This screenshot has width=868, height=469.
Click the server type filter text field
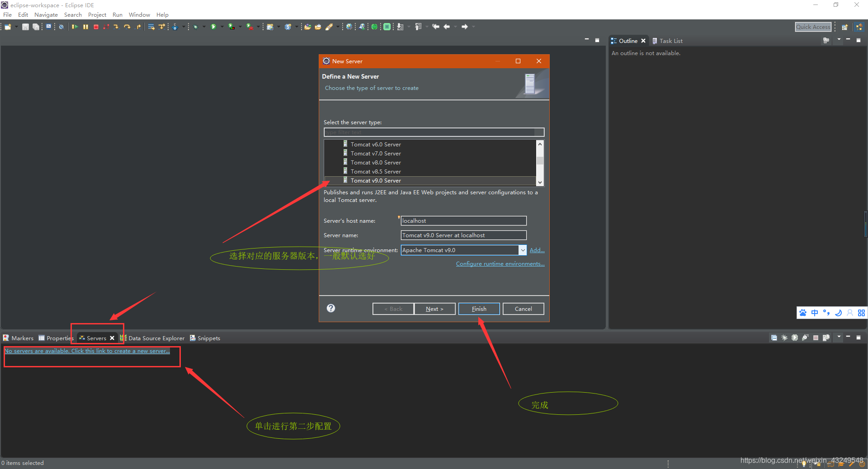[x=434, y=132]
